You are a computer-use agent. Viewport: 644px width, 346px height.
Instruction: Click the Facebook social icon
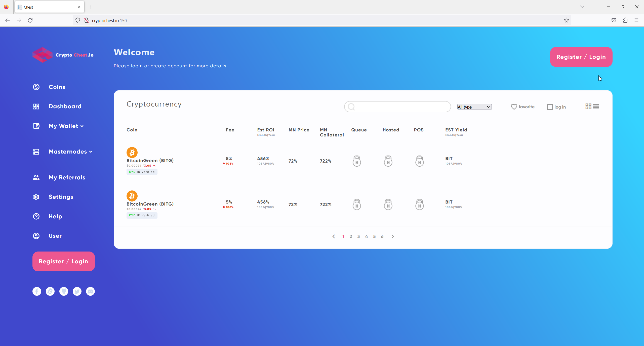coord(37,291)
